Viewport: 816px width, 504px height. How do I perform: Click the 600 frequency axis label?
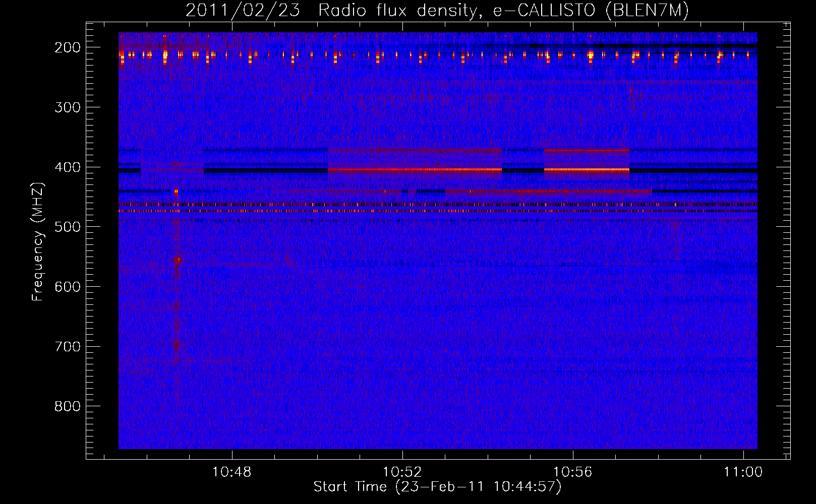pos(68,287)
